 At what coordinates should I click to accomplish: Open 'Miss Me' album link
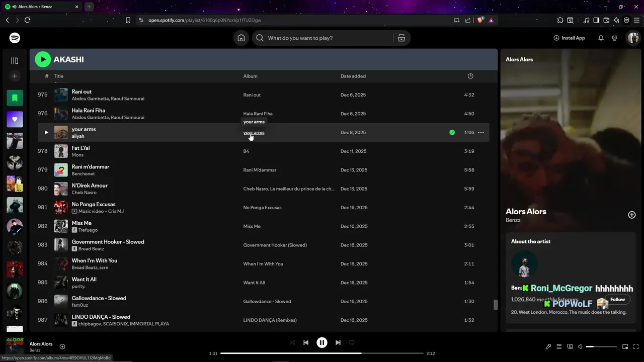(x=252, y=226)
